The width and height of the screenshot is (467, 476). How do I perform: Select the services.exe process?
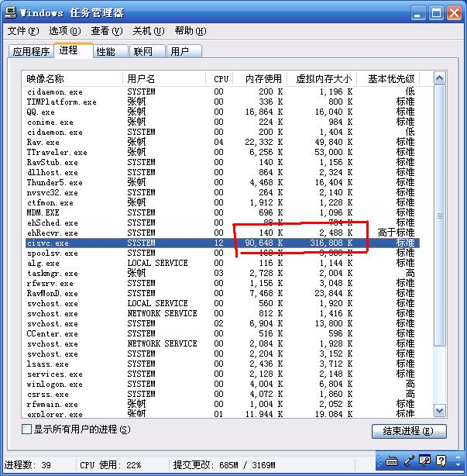tap(222, 374)
